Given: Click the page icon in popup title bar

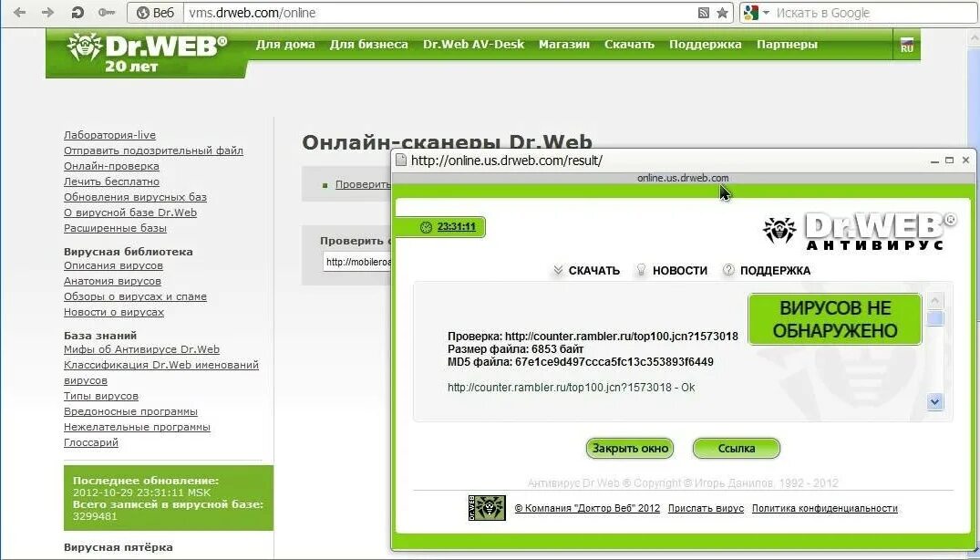Looking at the screenshot, I should (x=401, y=161).
